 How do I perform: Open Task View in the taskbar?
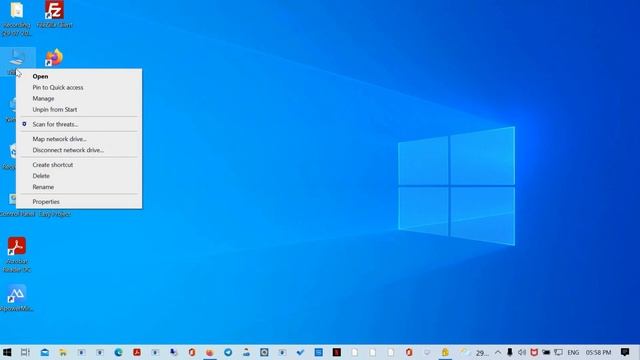tap(25, 352)
